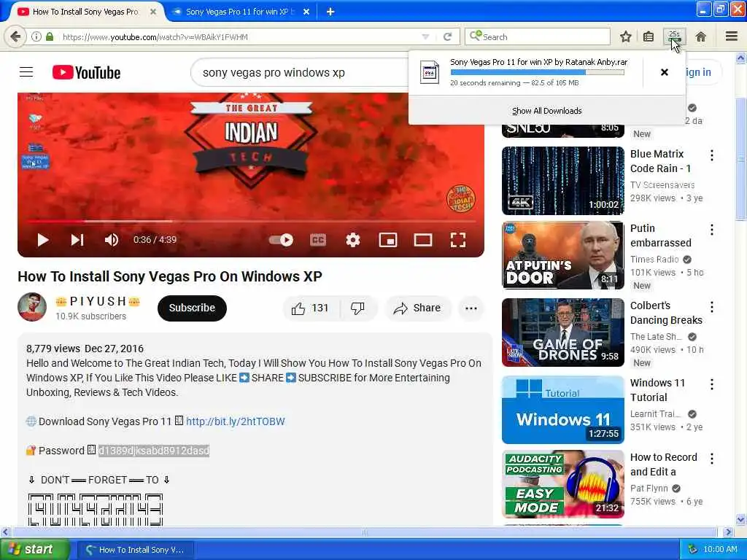Open options for Colbert's Dancing Breaks
Viewport: 747px width, 560px height.
coord(712,307)
